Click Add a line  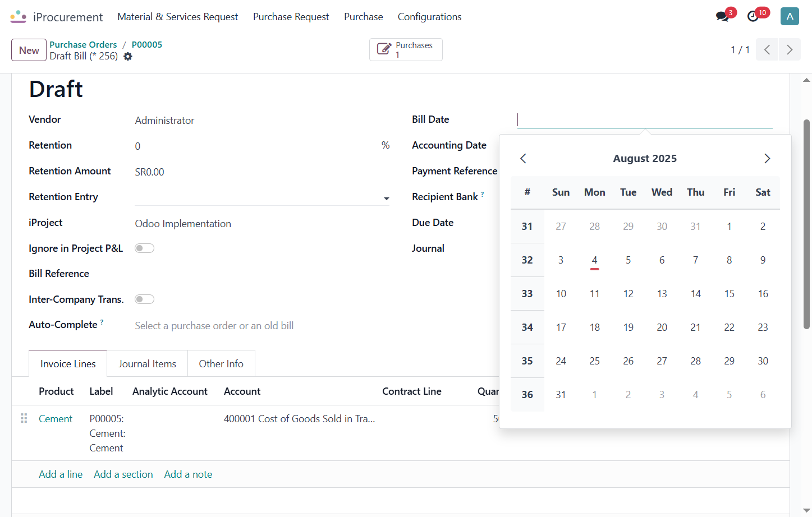61,474
